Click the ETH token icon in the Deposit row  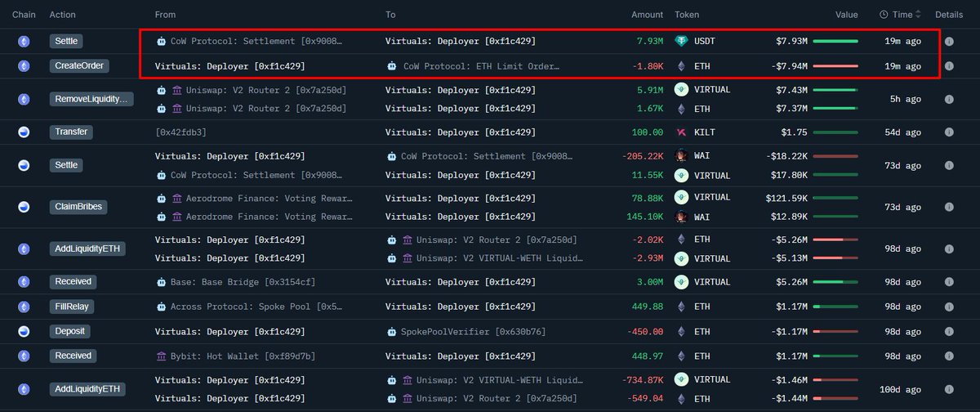tap(682, 332)
